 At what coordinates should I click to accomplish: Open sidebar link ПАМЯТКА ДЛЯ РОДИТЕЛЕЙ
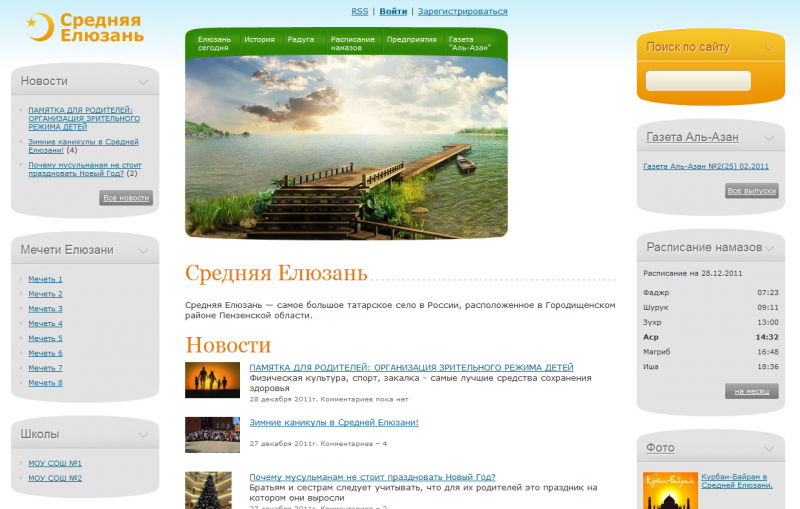[84, 118]
